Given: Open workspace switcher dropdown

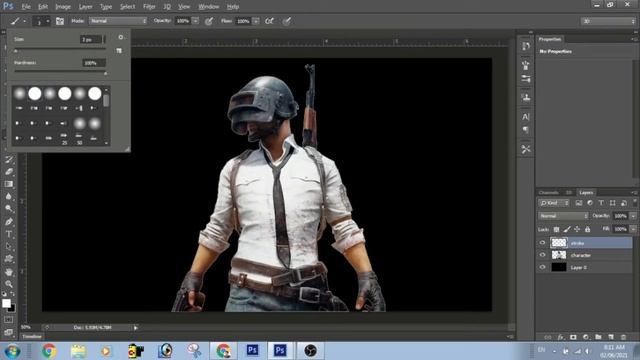Looking at the screenshot, I should tap(608, 21).
